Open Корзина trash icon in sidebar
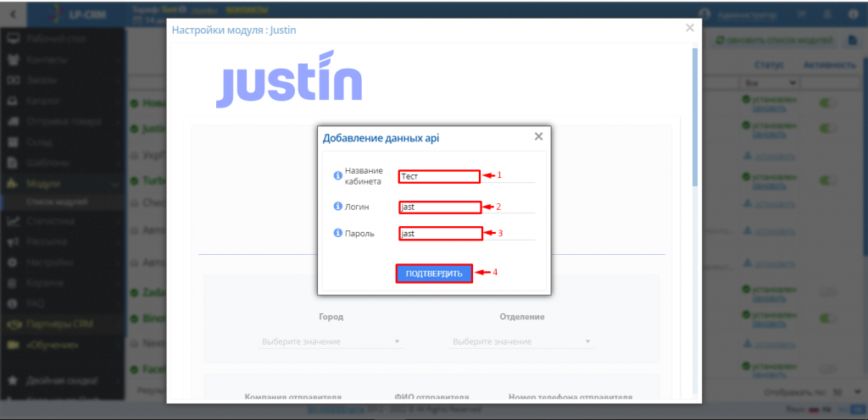 [14, 283]
